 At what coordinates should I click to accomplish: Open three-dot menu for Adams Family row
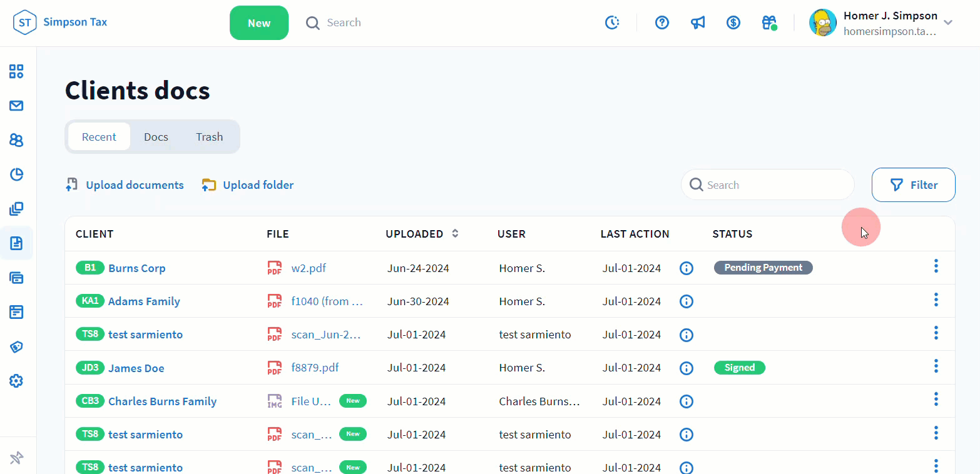[936, 300]
